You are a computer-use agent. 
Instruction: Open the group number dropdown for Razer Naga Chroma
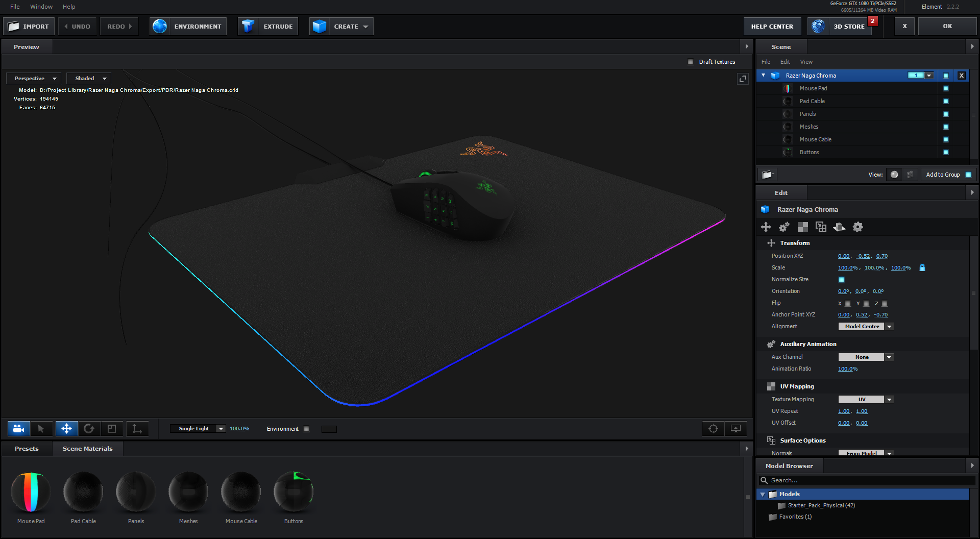[x=929, y=76]
